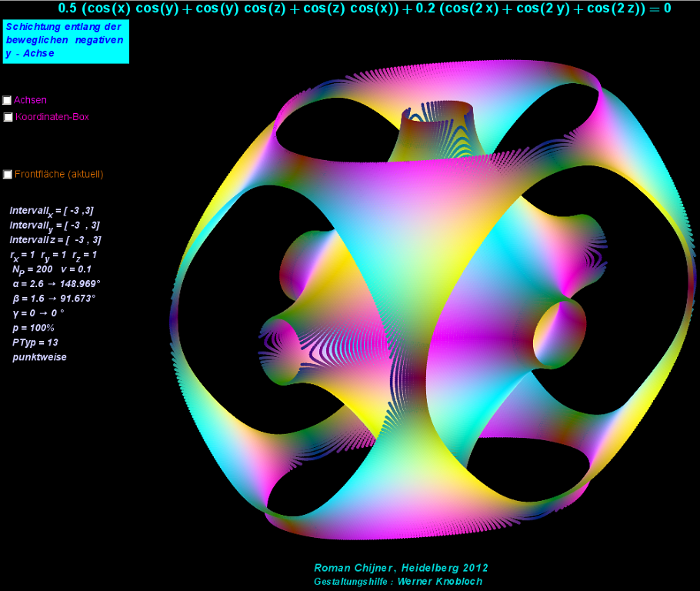Click the Intervall z range text
This screenshot has width=700, height=591.
tap(55, 239)
